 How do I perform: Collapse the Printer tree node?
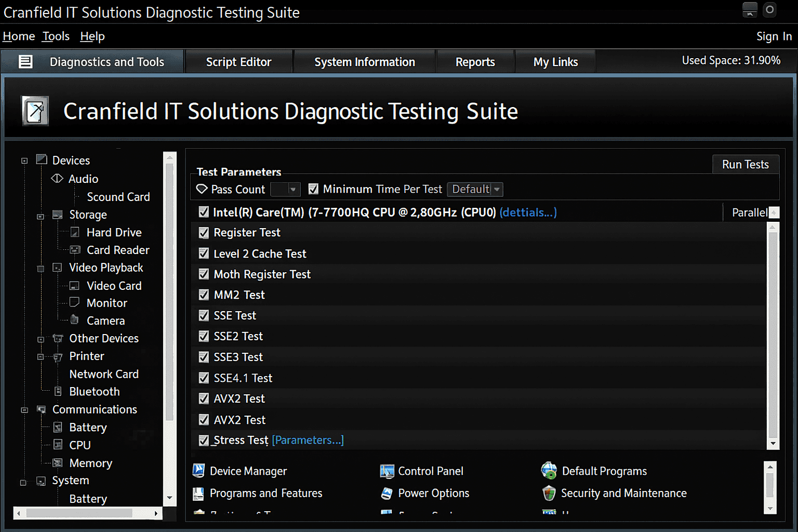(41, 357)
